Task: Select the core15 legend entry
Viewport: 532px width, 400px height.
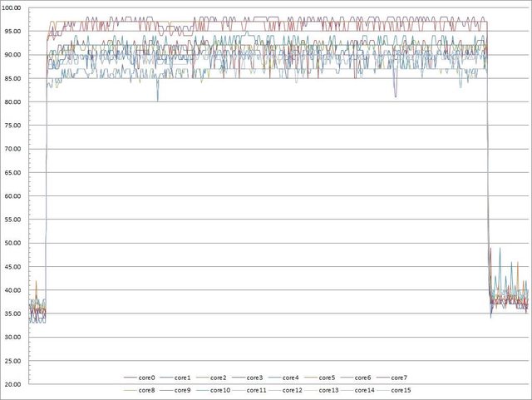Action: (x=401, y=389)
